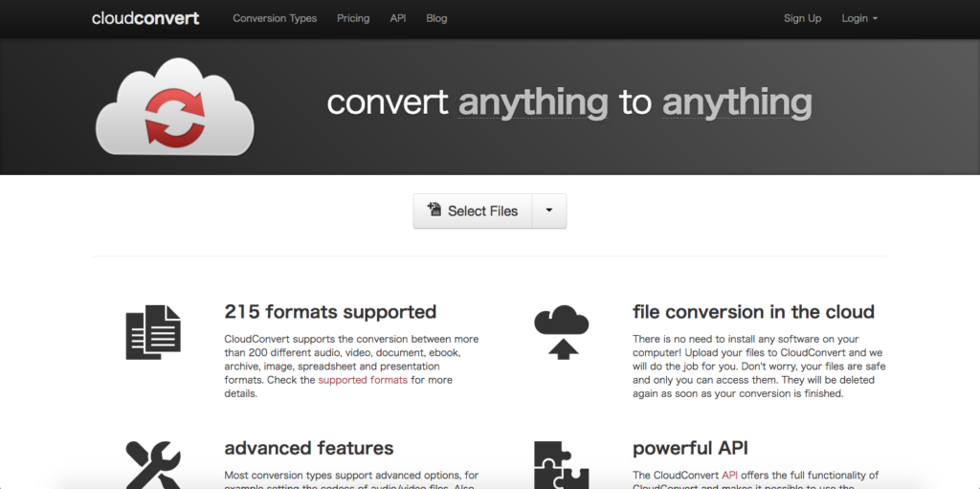Click the '215 formats supported' heading
The image size is (980, 489).
[330, 311]
